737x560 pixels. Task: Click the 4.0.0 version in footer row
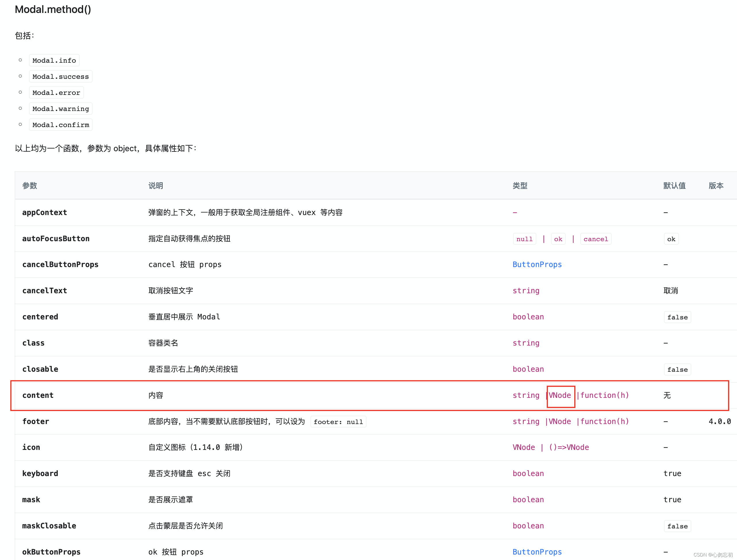(719, 421)
